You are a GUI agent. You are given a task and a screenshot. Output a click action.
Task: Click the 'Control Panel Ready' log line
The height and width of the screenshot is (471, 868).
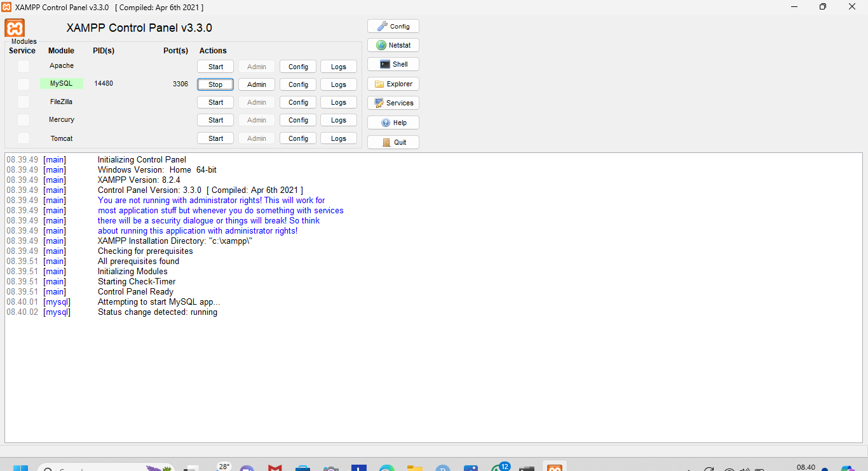coord(135,292)
